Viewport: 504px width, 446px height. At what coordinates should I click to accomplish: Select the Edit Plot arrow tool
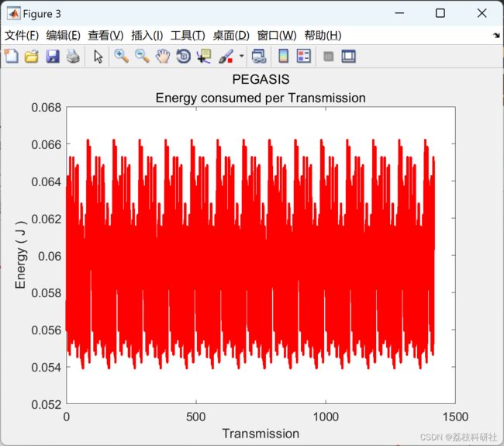98,57
